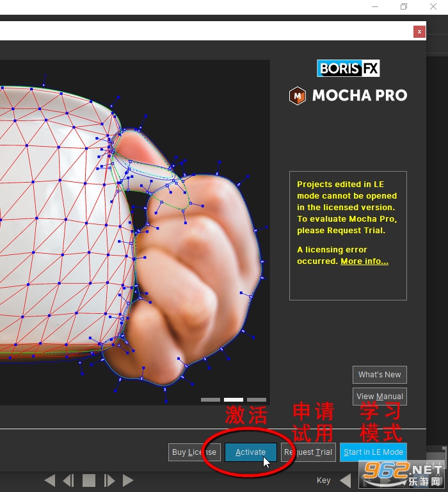This screenshot has height=492, width=448.
Task: Stop playback with the square button
Action: pos(89,480)
